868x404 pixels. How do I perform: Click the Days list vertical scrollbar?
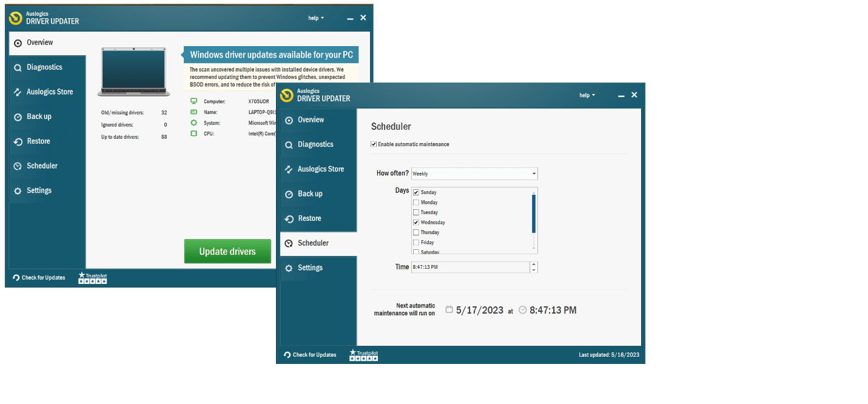click(x=534, y=214)
